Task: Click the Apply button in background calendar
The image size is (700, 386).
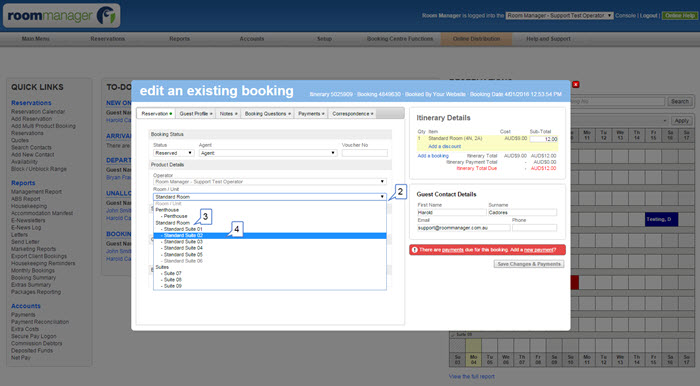Action: click(681, 121)
